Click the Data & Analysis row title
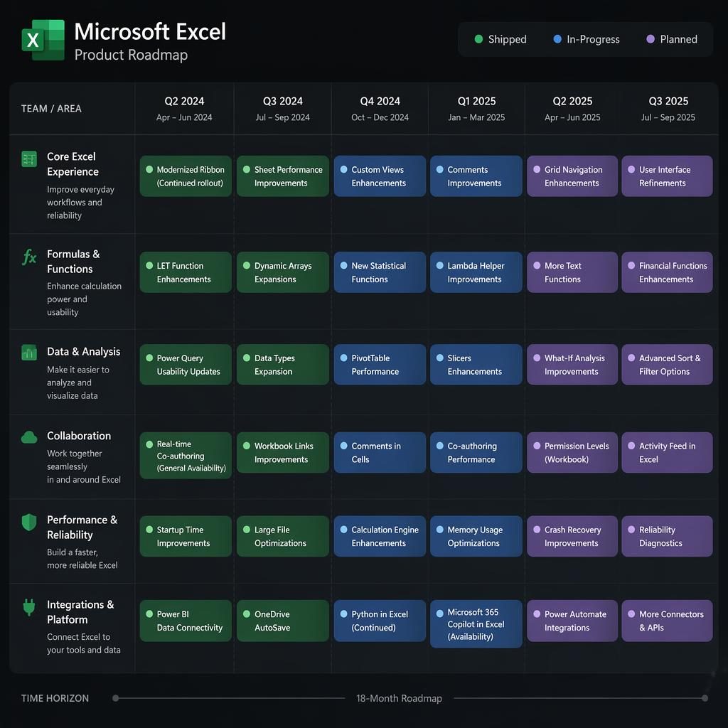The image size is (728, 728). (84, 351)
